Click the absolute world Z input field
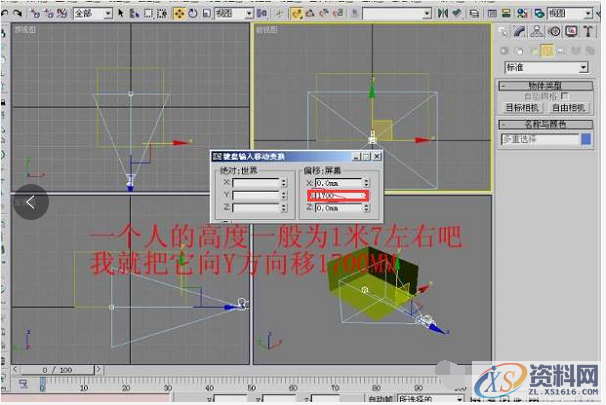The image size is (606, 405). tap(255, 208)
